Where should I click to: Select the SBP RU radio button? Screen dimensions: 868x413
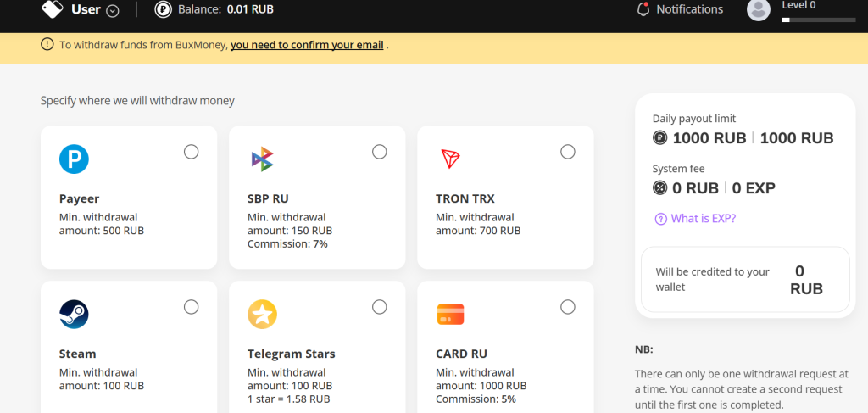[x=380, y=152]
